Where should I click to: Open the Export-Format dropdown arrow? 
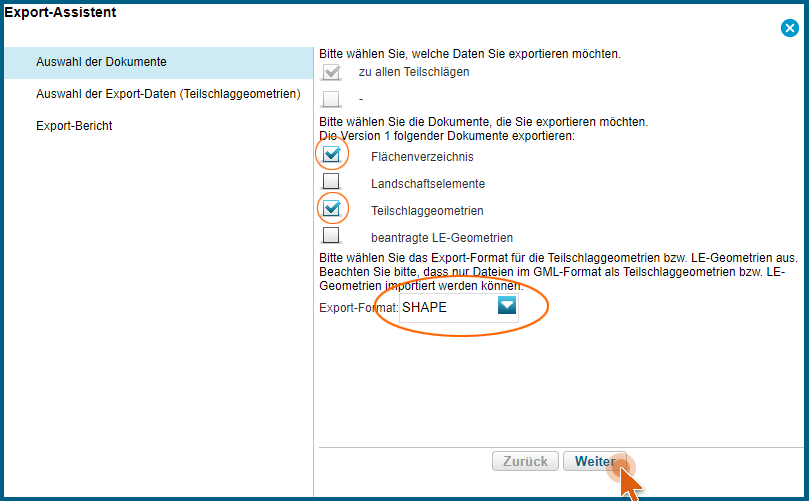[x=507, y=305]
